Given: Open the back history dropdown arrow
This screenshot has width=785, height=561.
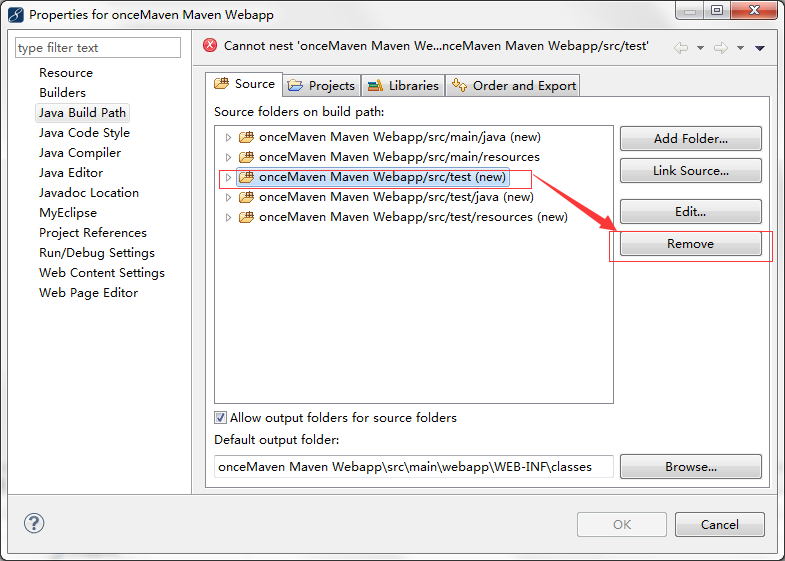Looking at the screenshot, I should point(700,48).
